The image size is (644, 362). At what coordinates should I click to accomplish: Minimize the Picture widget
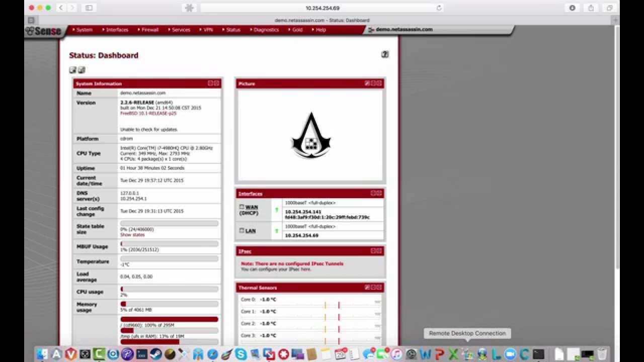pyautogui.click(x=373, y=83)
